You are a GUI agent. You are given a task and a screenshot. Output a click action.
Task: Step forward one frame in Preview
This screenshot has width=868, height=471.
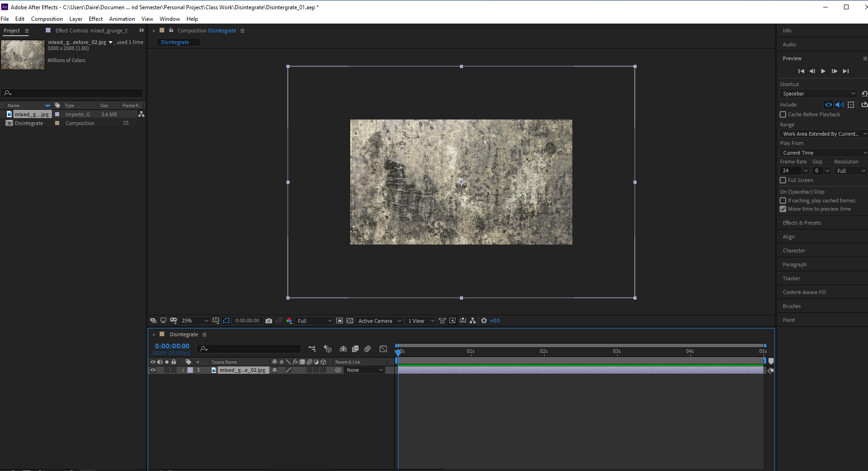click(834, 71)
